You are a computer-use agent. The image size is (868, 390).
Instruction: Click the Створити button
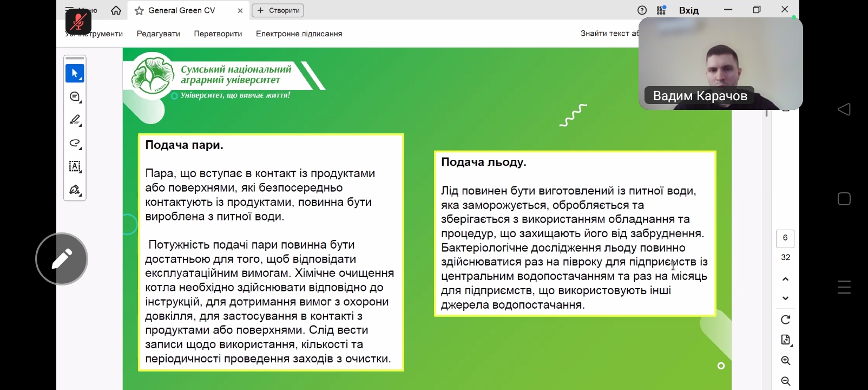[278, 10]
